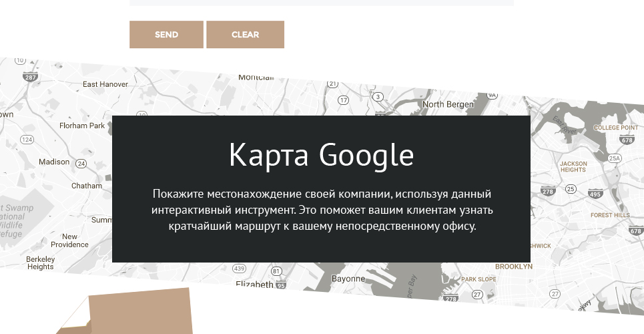Click the route 25A marker
The image size is (644, 334).
(615, 158)
